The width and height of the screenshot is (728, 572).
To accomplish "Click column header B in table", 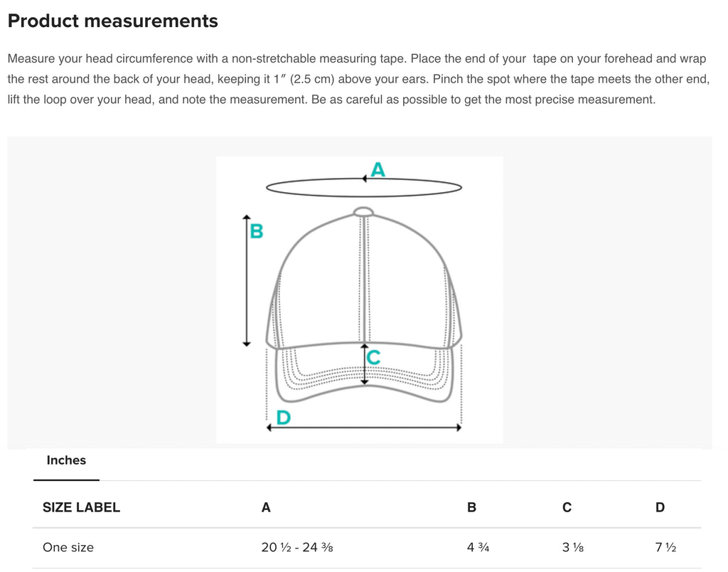I will coord(472,507).
